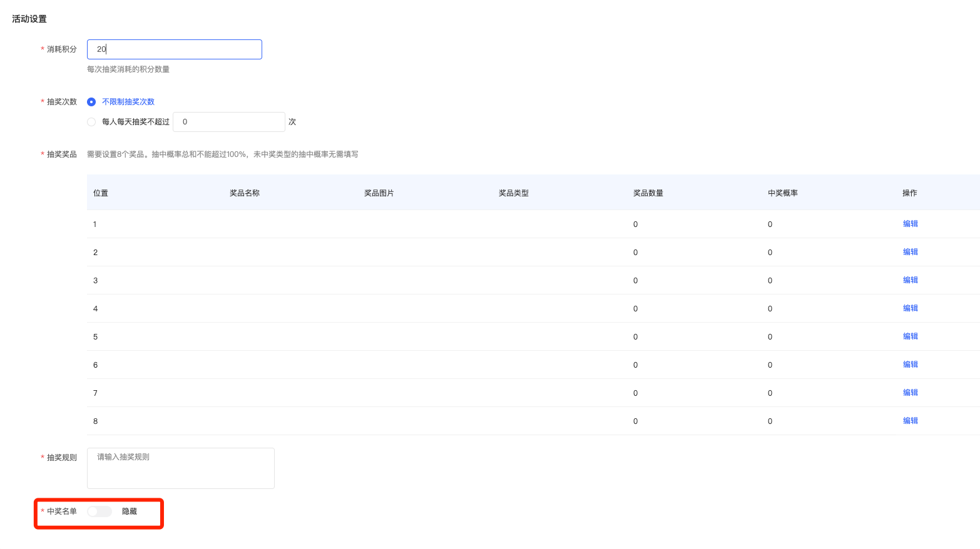Edit prize at position 6
The width and height of the screenshot is (980, 549).
[910, 365]
